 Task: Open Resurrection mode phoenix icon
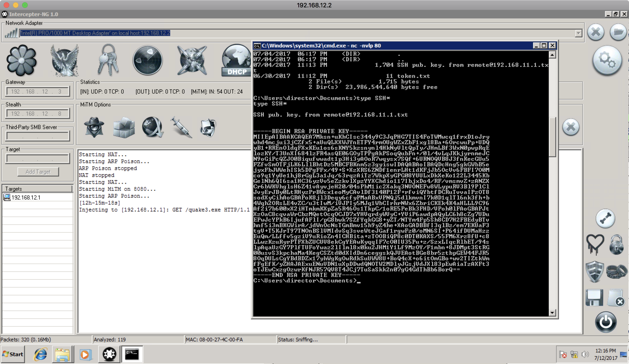click(x=65, y=61)
